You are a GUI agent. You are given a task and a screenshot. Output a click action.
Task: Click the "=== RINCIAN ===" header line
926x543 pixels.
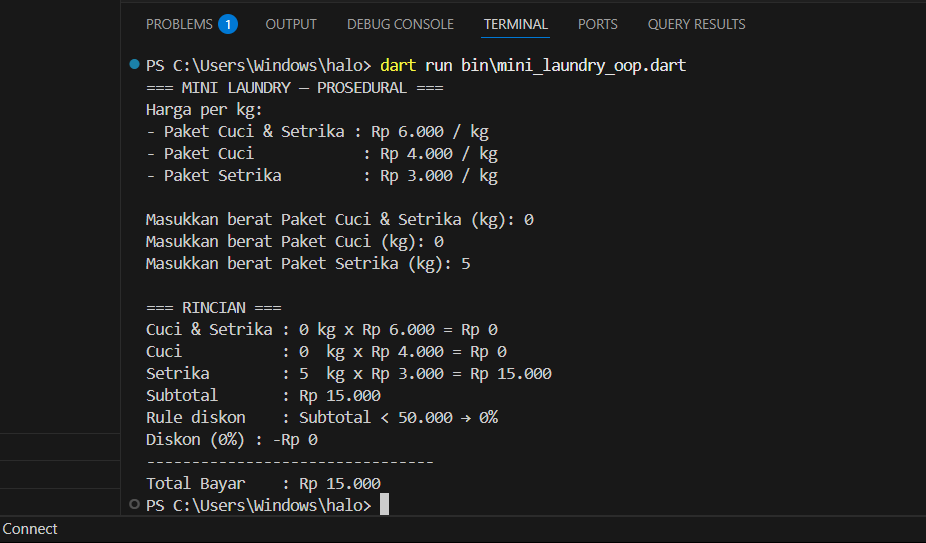click(213, 307)
